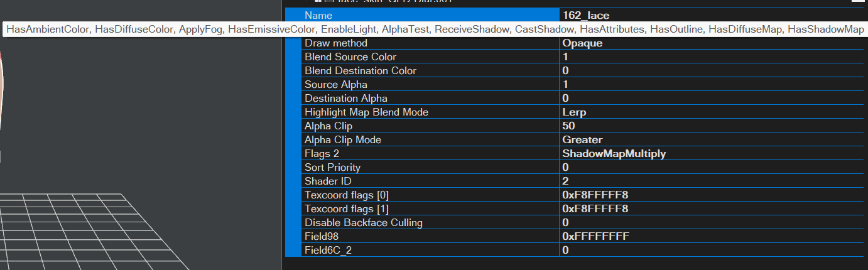Edit the Shader ID value

(713, 181)
